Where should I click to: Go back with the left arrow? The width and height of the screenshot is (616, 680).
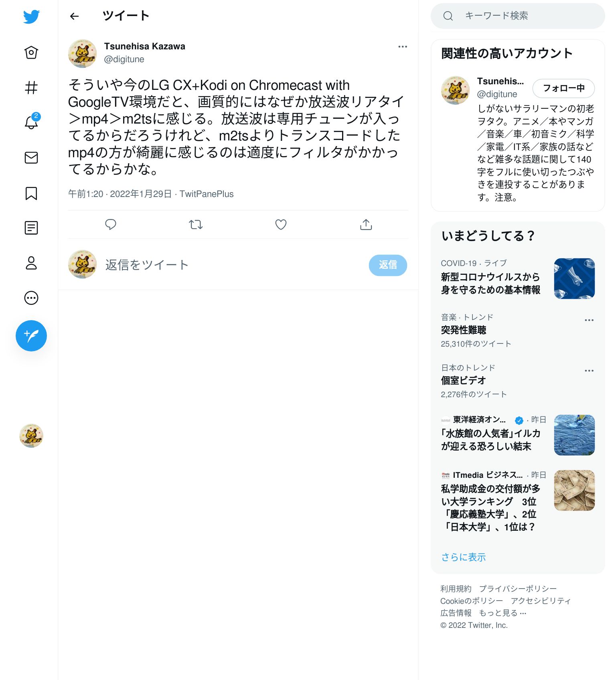pyautogui.click(x=75, y=16)
